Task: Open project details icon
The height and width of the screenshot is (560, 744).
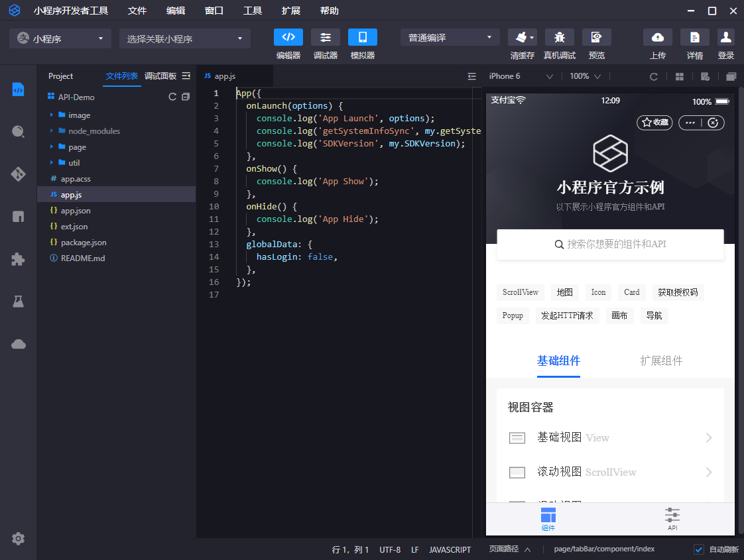Action: click(695, 38)
